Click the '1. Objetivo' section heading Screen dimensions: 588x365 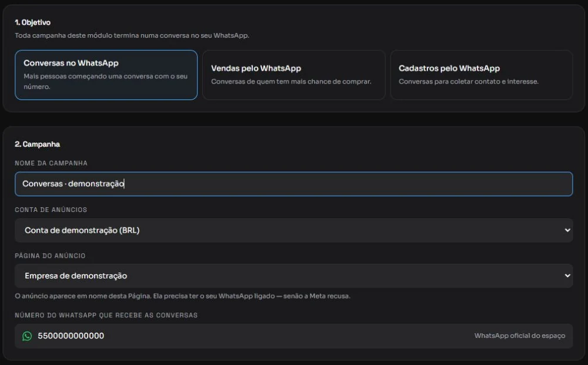pos(32,22)
